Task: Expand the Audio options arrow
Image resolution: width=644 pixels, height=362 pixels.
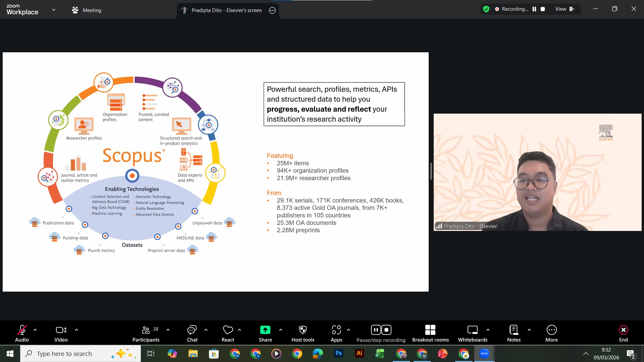Action: click(x=35, y=330)
